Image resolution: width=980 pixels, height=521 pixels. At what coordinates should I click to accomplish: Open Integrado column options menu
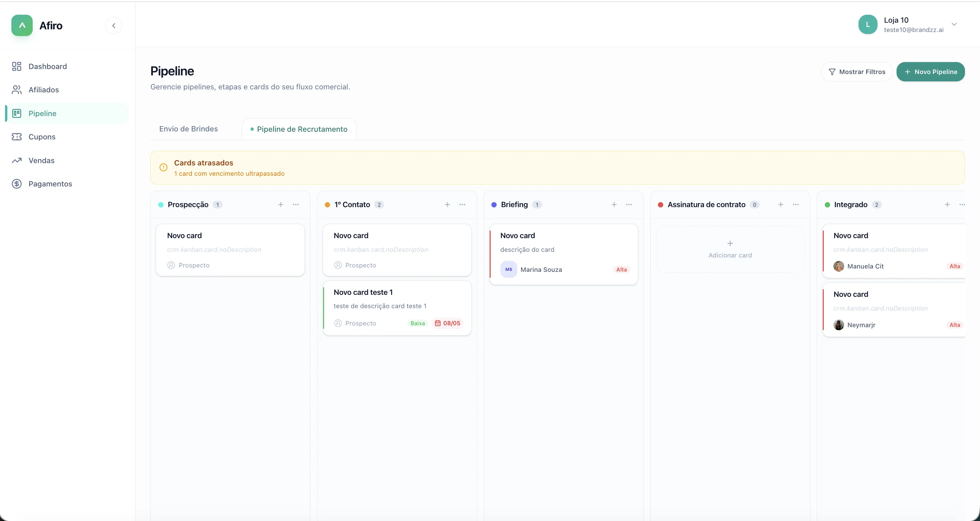(962, 204)
